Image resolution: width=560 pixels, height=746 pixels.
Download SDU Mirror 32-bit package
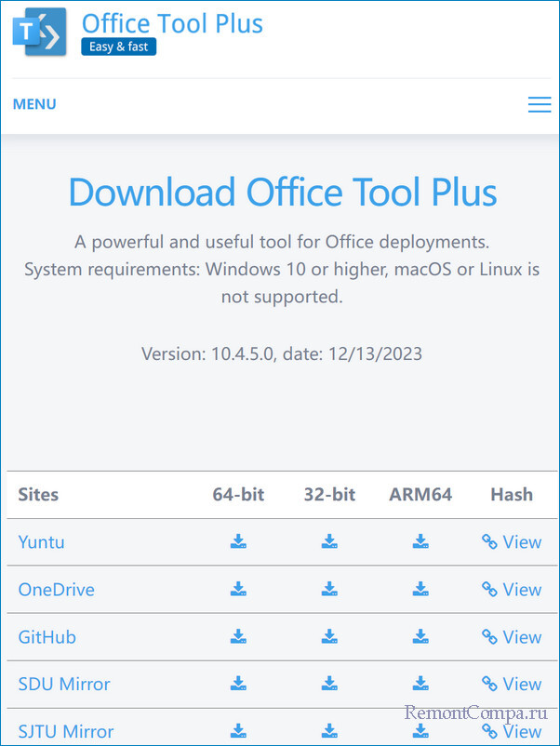tap(329, 684)
